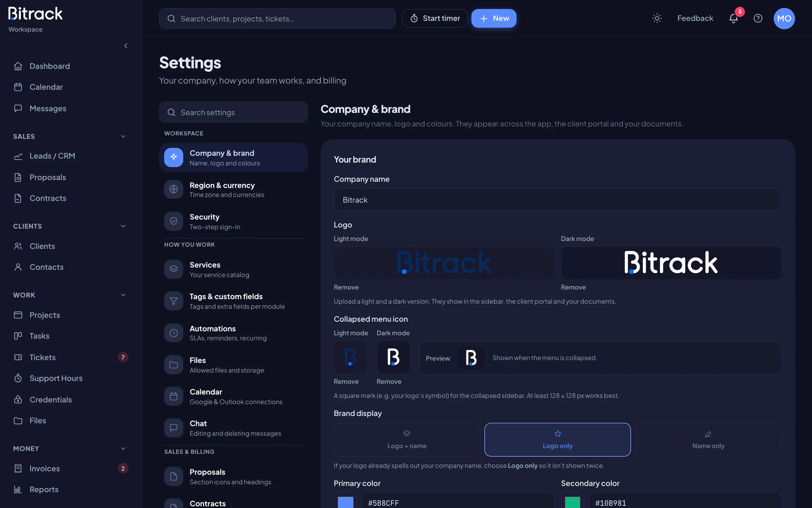Click the Invoices icon in sidebar
The height and width of the screenshot is (508, 812).
[x=18, y=468]
